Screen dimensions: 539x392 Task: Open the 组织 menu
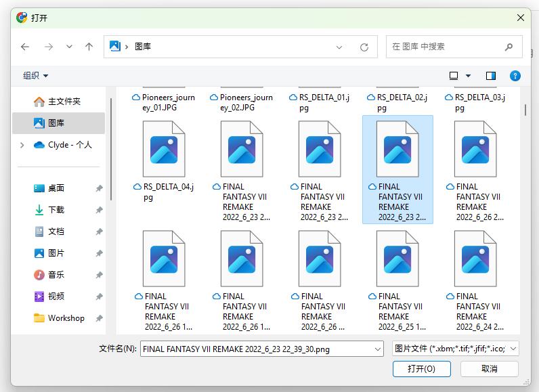(x=35, y=76)
